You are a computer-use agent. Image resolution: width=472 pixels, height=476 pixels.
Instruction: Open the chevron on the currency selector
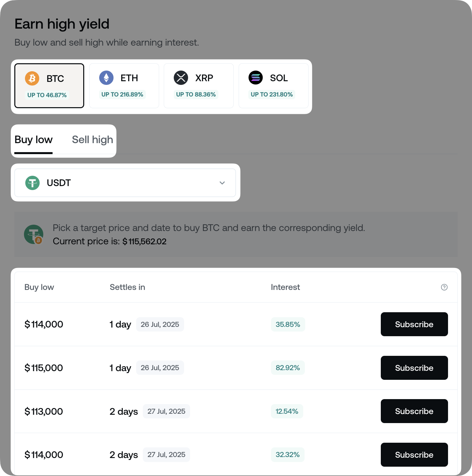222,183
